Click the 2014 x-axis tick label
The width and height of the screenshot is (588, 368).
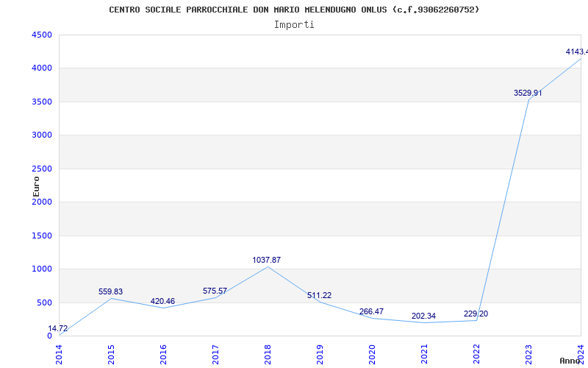coord(59,355)
